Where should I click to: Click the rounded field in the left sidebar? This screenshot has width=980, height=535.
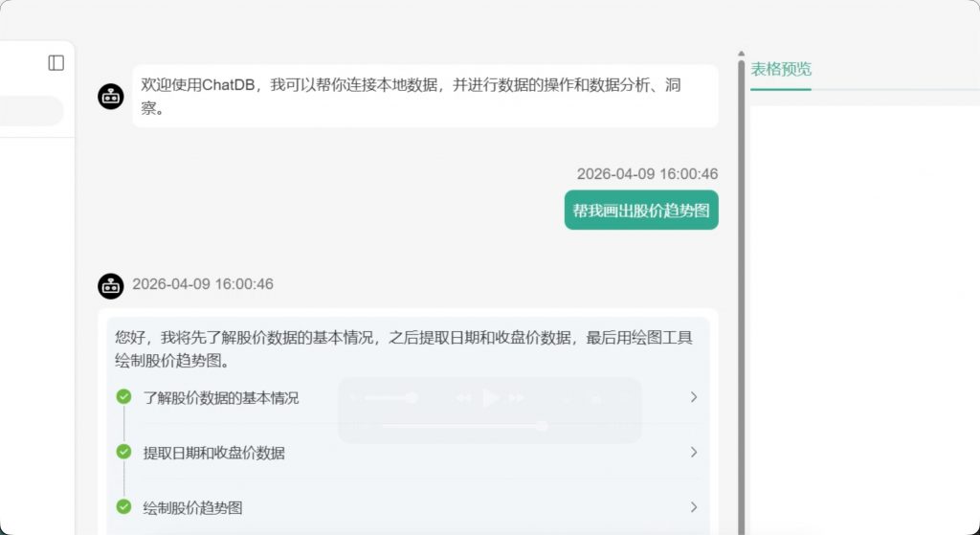pyautogui.click(x=32, y=111)
